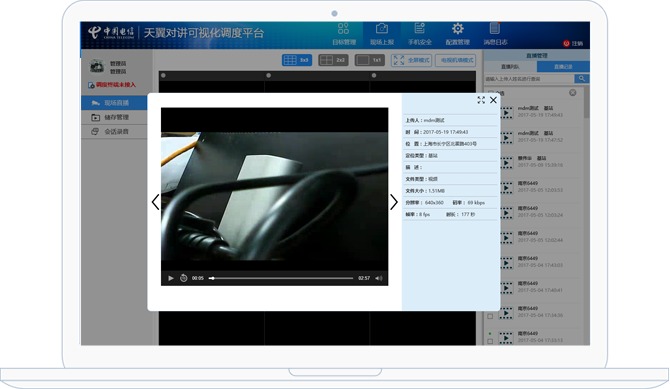This screenshot has width=670, height=389.
Task: Open the 现场上报 camera section
Action: pyautogui.click(x=382, y=34)
